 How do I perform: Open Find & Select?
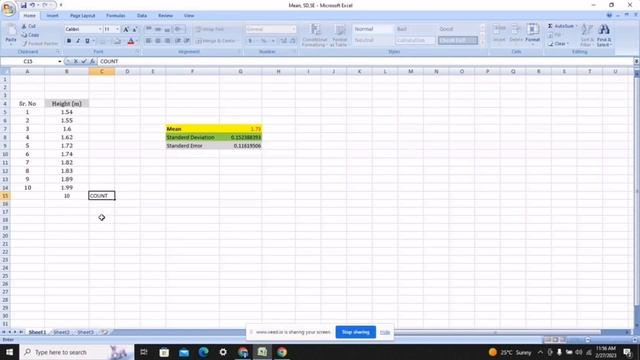[x=604, y=35]
